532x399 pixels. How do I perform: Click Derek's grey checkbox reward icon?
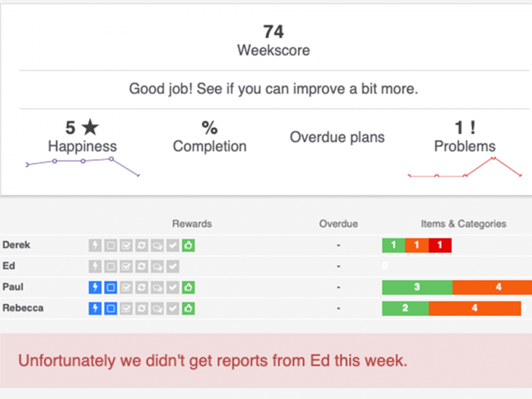[126, 245]
